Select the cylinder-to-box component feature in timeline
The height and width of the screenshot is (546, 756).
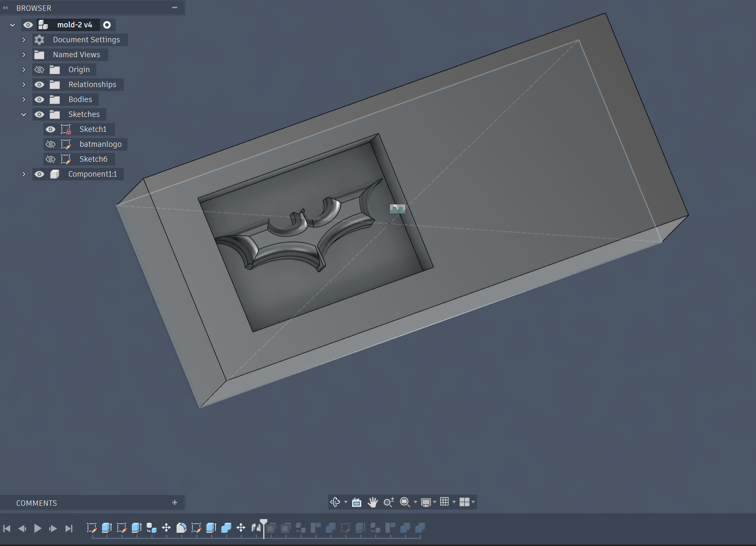tap(151, 528)
